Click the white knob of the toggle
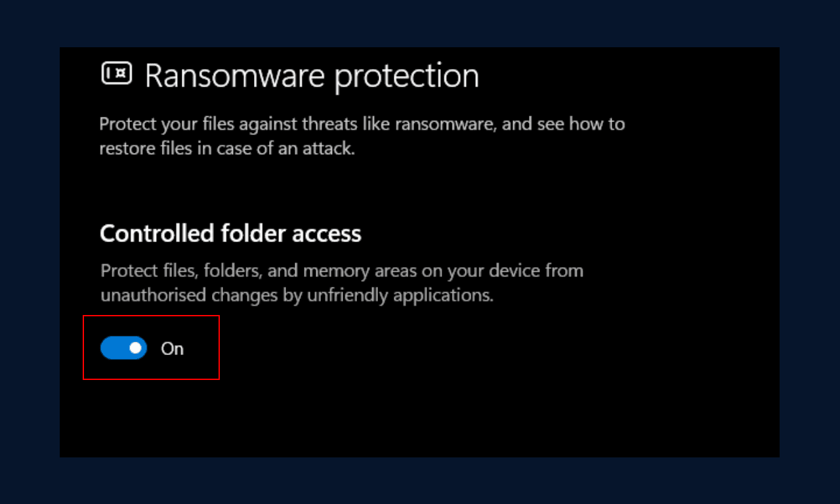840x504 pixels. pos(135,348)
